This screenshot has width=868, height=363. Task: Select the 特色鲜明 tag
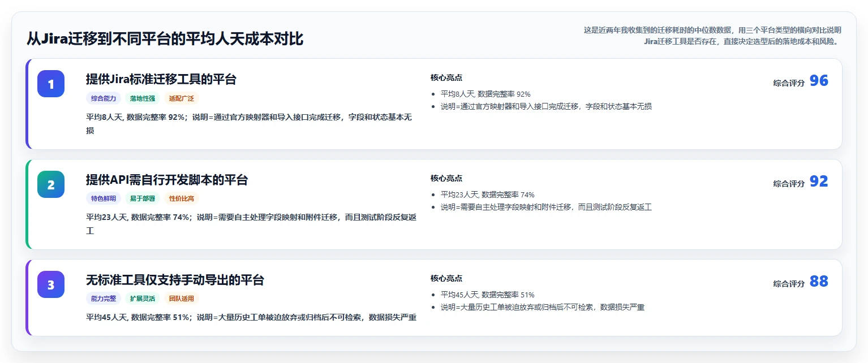pos(104,198)
